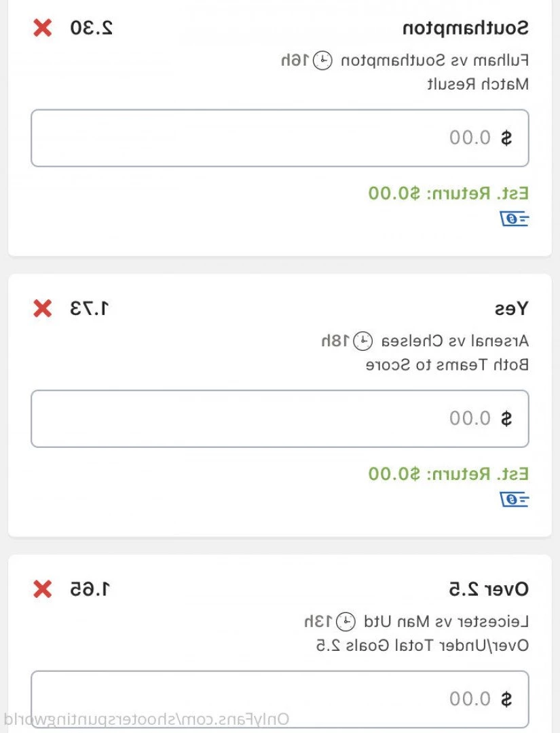Delete the Over 2.5 selection
The width and height of the screenshot is (560, 733).
point(43,589)
